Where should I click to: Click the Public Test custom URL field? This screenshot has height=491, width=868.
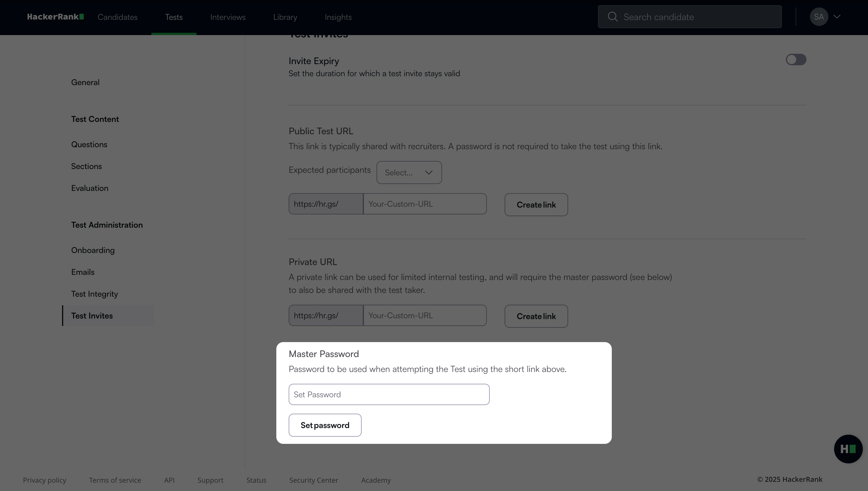(425, 204)
